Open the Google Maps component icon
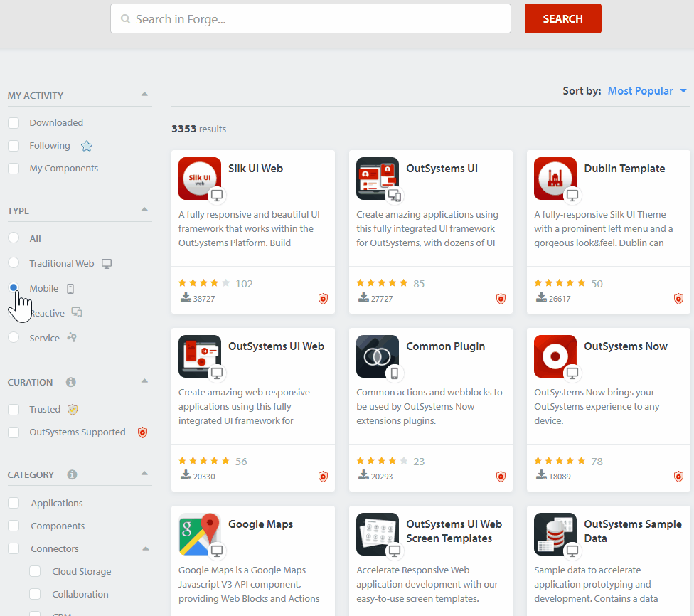694x616 pixels. (200, 534)
